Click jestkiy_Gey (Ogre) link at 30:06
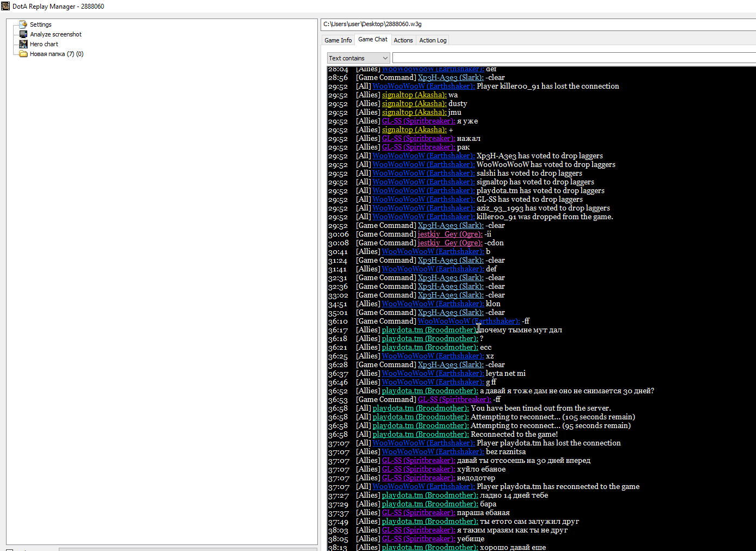Image resolution: width=756 pixels, height=551 pixels. pos(450,234)
